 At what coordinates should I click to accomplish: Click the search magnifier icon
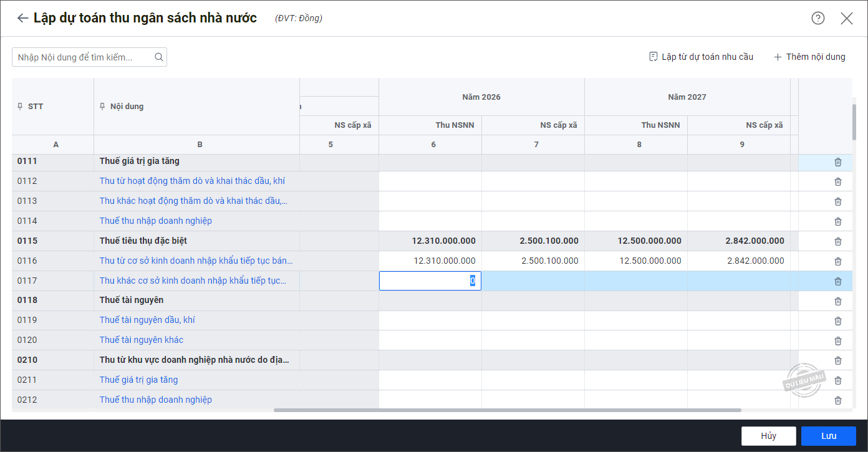159,57
